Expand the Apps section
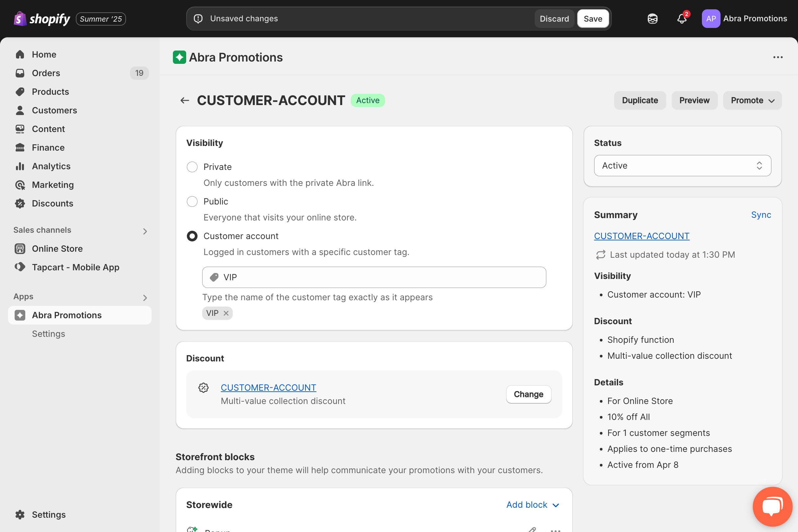 145,298
